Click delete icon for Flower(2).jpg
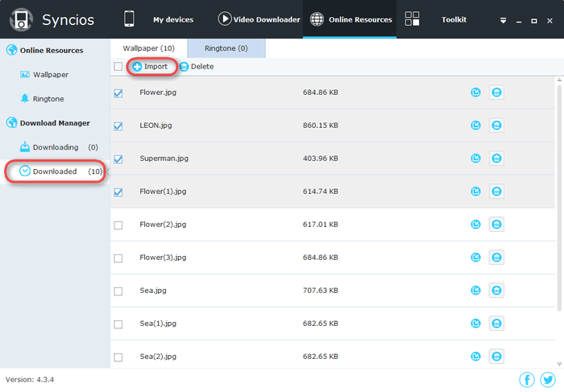 (496, 225)
